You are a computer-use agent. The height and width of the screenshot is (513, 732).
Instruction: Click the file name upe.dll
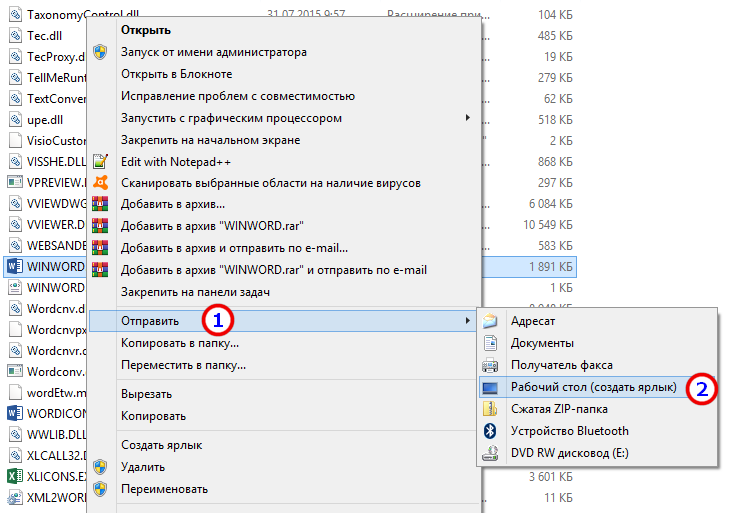45,120
